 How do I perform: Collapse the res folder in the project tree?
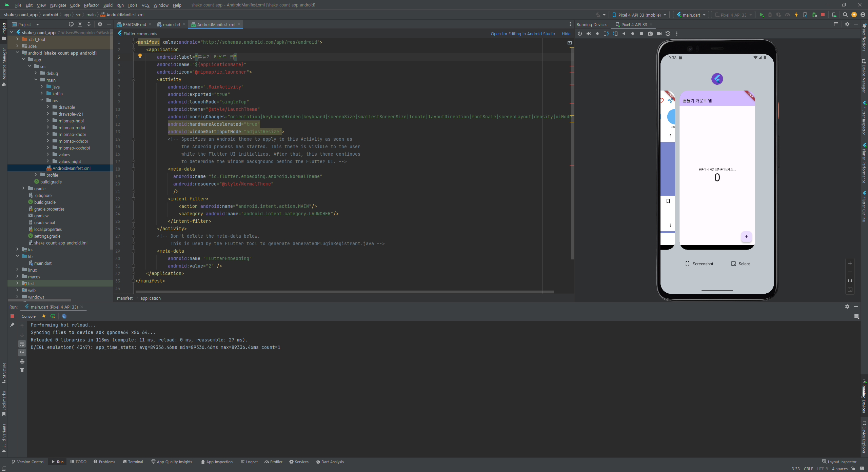click(42, 100)
